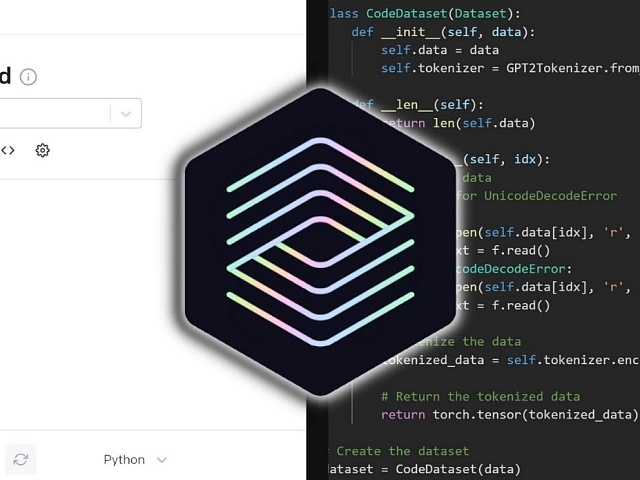Viewport: 640px width, 480px height.
Task: Click the '# Return the tokenized data' comment
Action: [480, 396]
